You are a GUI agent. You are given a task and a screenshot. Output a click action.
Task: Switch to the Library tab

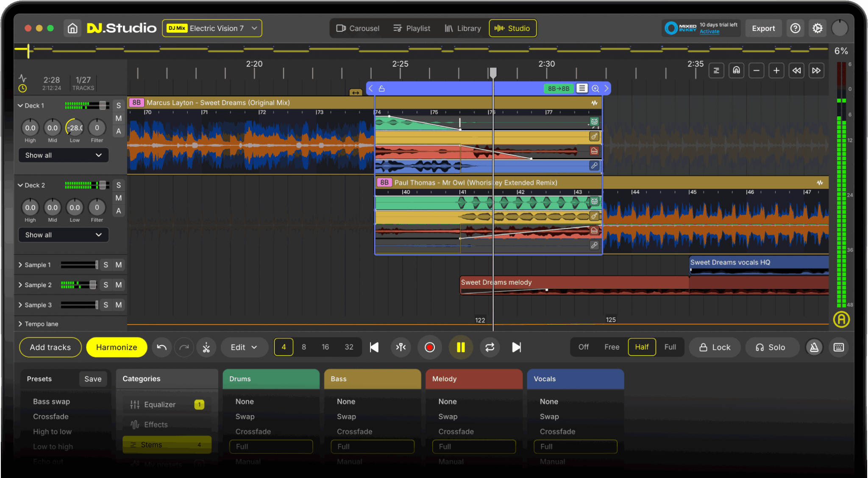click(462, 28)
